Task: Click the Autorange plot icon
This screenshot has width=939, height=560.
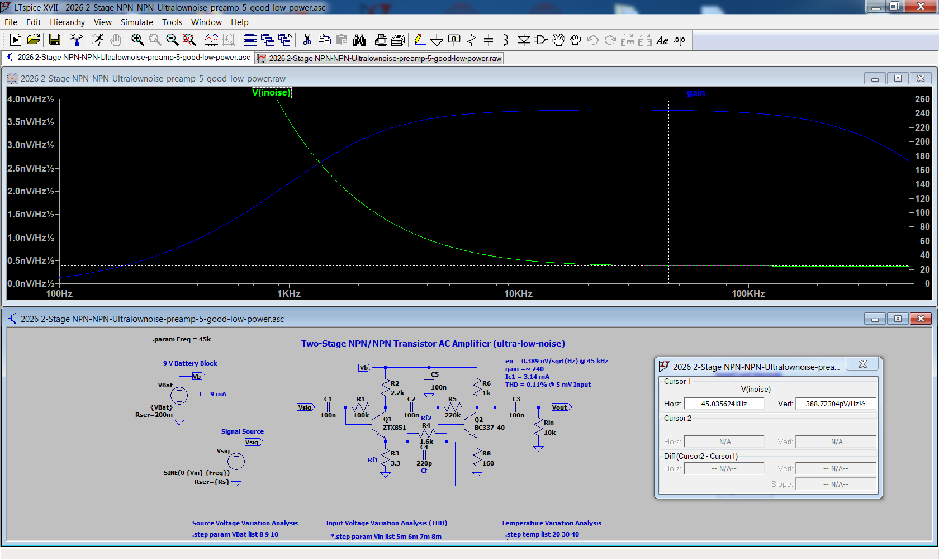Action: (211, 40)
